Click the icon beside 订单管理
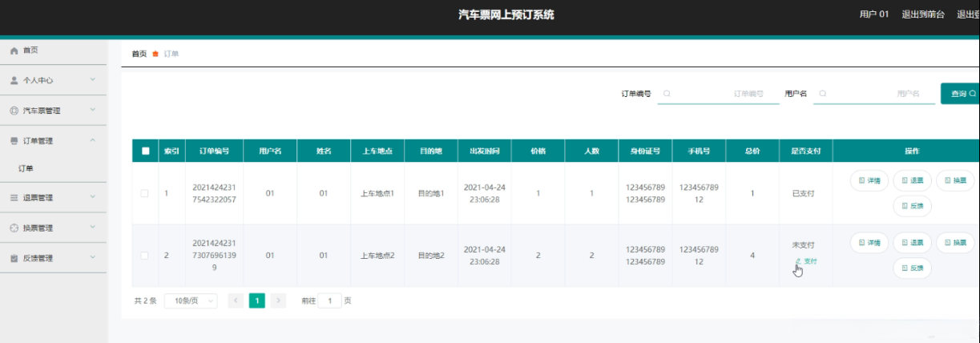The width and height of the screenshot is (980, 343). pyautogui.click(x=14, y=141)
